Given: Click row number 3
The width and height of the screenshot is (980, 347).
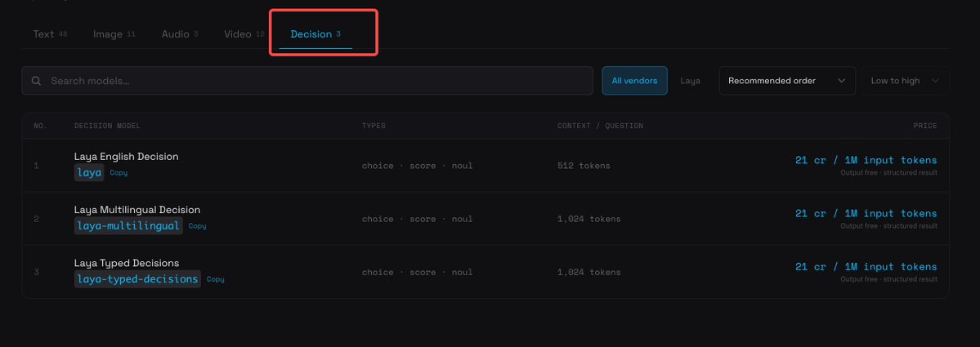Looking at the screenshot, I should (x=36, y=272).
